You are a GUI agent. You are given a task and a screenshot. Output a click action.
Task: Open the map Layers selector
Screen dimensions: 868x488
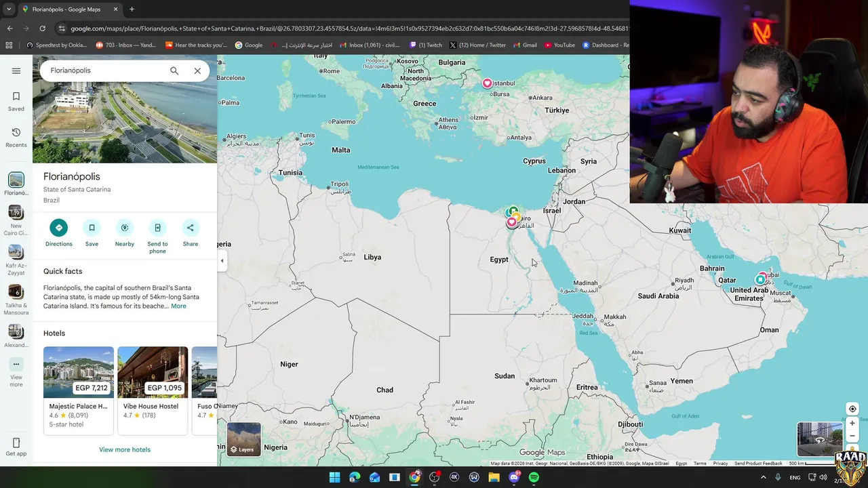tap(244, 439)
